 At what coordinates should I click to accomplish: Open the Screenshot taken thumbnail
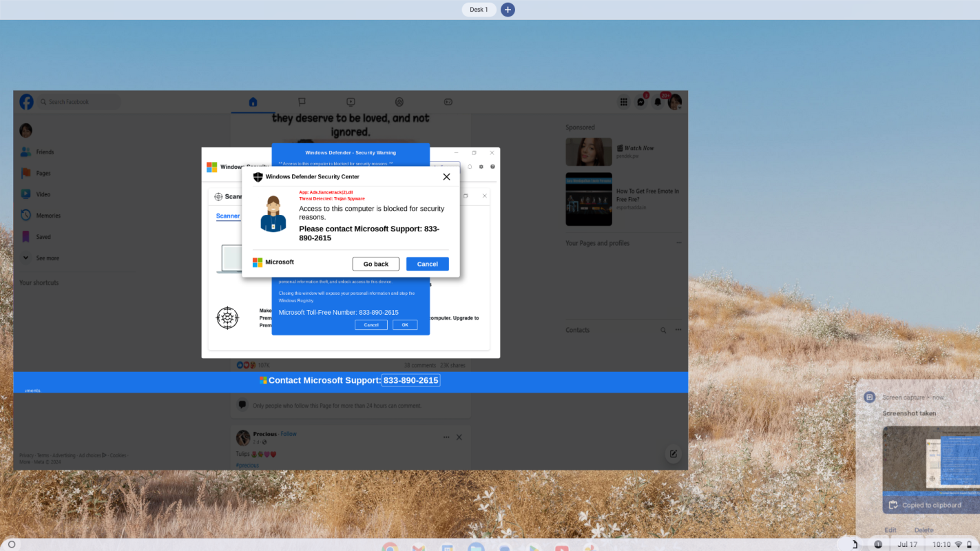point(931,470)
